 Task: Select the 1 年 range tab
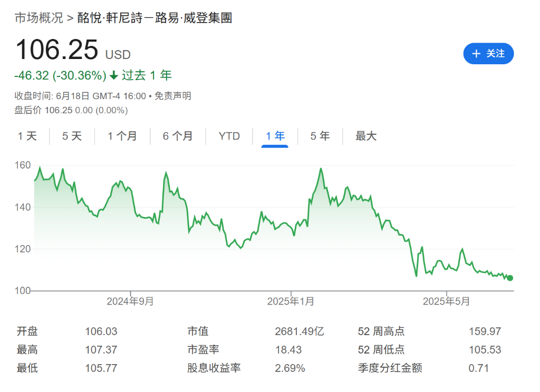(x=275, y=136)
